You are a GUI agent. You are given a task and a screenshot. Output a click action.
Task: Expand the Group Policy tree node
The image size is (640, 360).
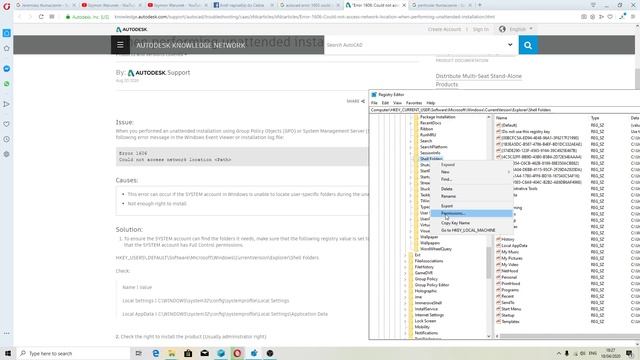(405, 279)
